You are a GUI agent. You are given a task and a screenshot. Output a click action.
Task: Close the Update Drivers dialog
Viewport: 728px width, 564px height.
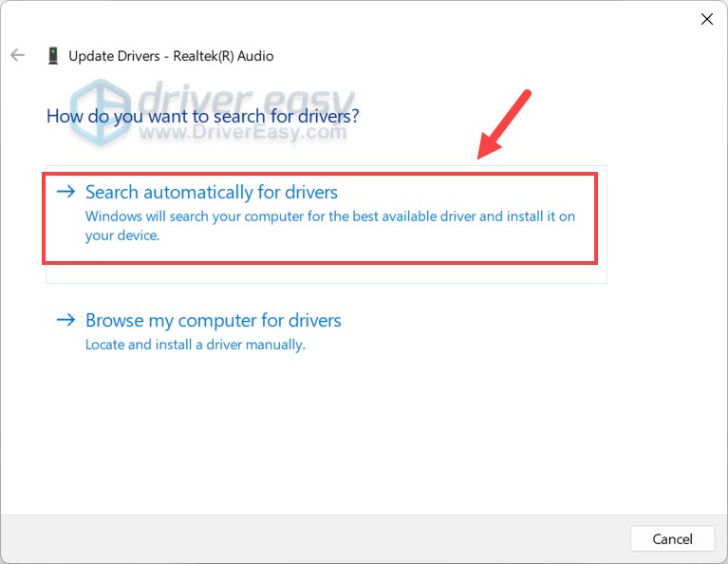[706, 19]
